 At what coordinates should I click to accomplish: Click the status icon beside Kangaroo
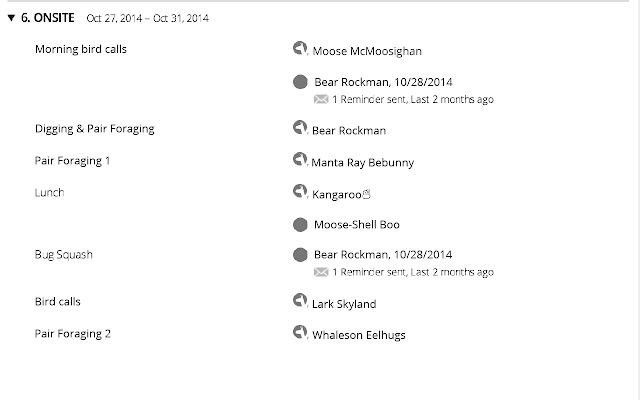click(x=300, y=191)
